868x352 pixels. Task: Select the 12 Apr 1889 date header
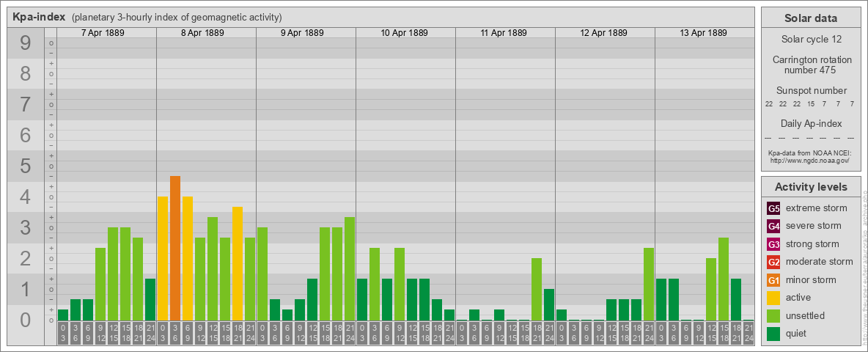[604, 33]
